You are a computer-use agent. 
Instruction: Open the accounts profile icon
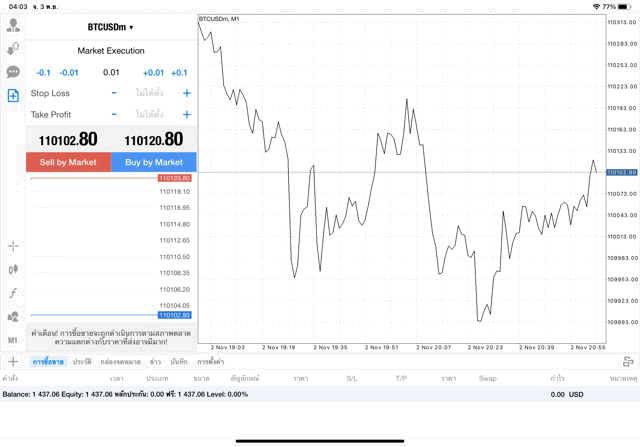click(13, 25)
